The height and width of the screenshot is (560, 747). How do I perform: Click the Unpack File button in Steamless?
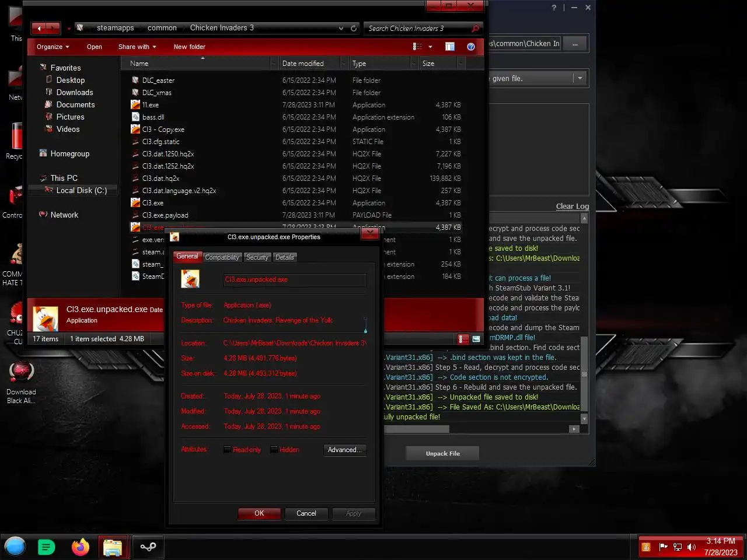coord(442,453)
